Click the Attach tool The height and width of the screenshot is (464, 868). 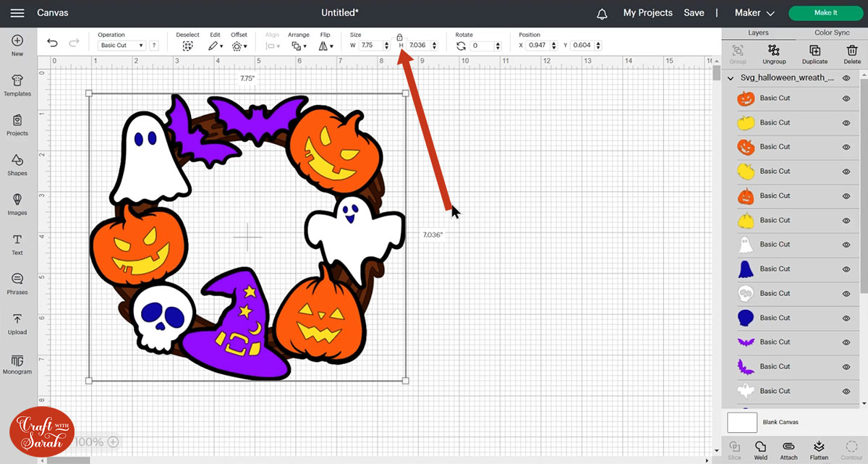[789, 450]
